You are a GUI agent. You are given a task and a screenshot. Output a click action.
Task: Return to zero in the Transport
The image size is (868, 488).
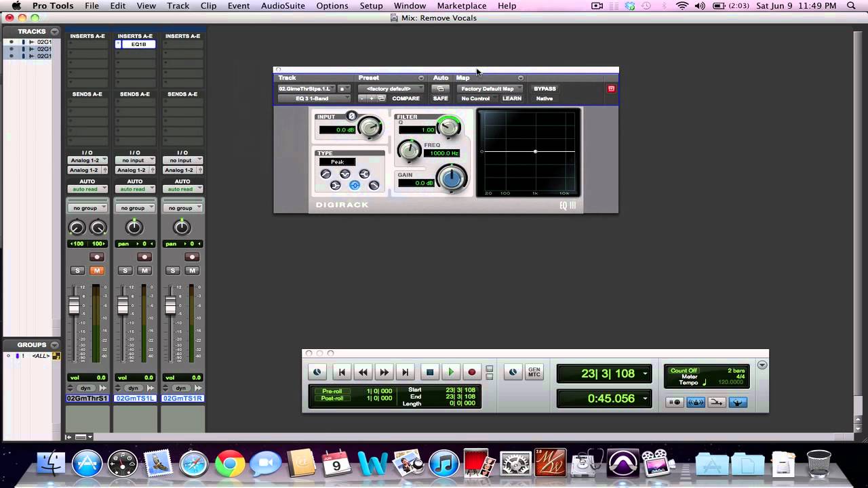(342, 371)
